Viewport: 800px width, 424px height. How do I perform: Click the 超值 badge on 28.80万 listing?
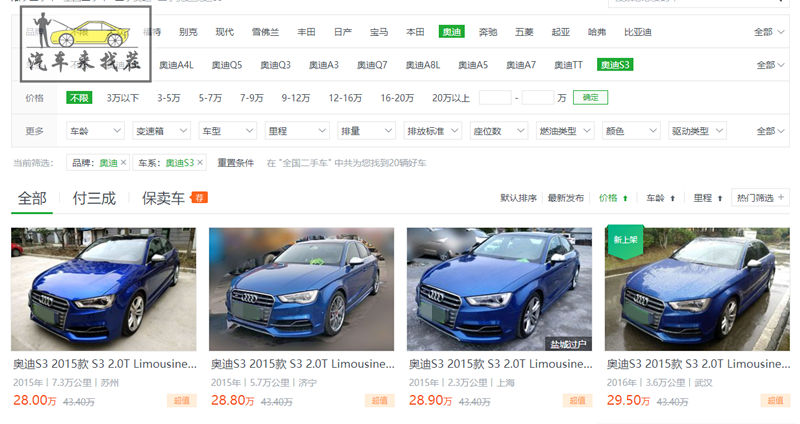coord(380,401)
